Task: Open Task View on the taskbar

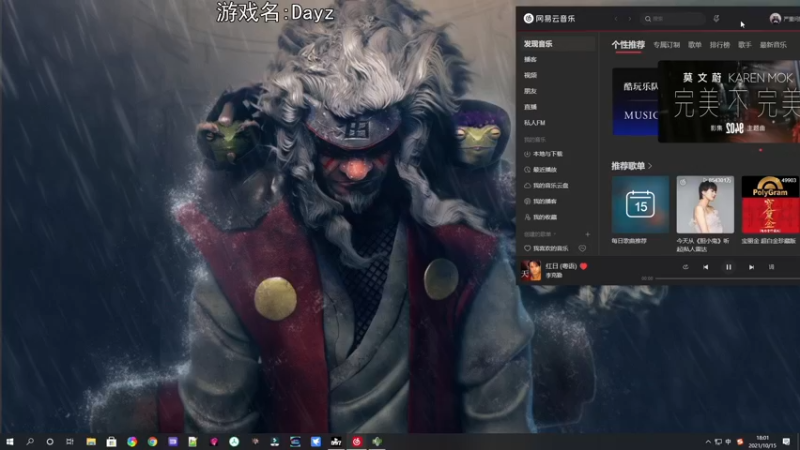Action: 70,441
